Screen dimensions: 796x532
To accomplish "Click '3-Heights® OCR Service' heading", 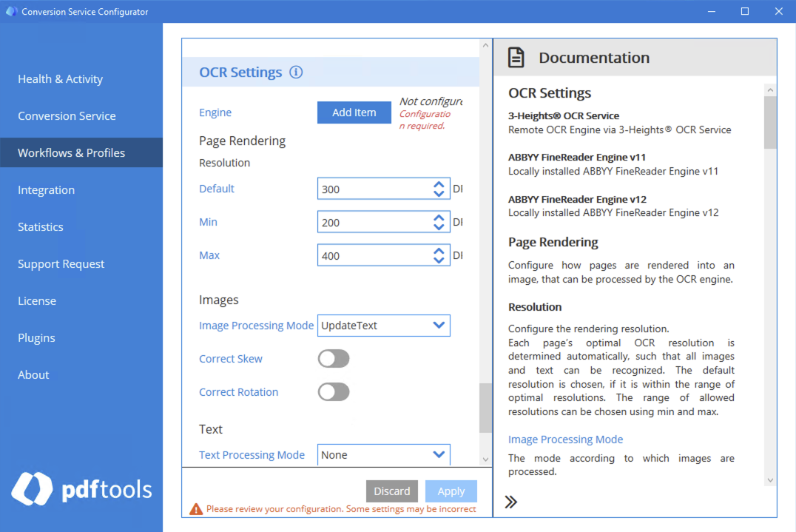I will [564, 115].
